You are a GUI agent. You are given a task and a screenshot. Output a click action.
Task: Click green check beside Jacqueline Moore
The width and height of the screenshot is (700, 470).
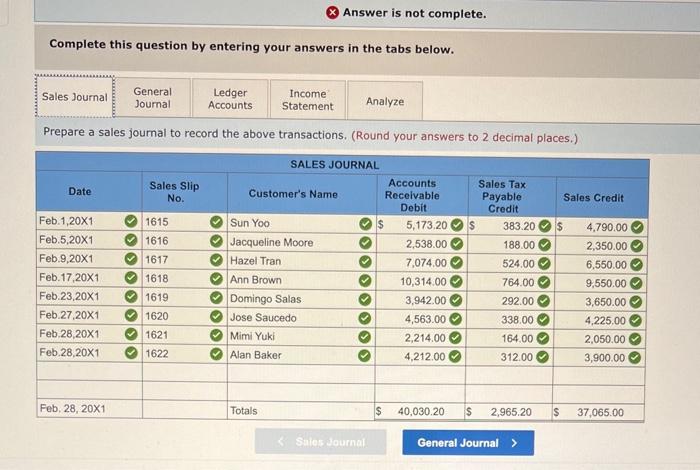[x=365, y=243]
